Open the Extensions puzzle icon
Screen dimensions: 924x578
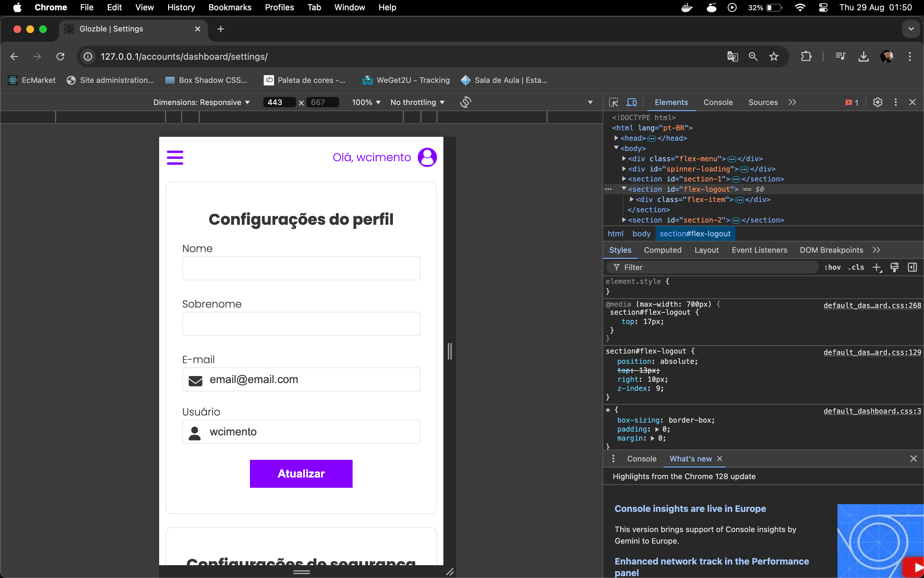pos(806,57)
